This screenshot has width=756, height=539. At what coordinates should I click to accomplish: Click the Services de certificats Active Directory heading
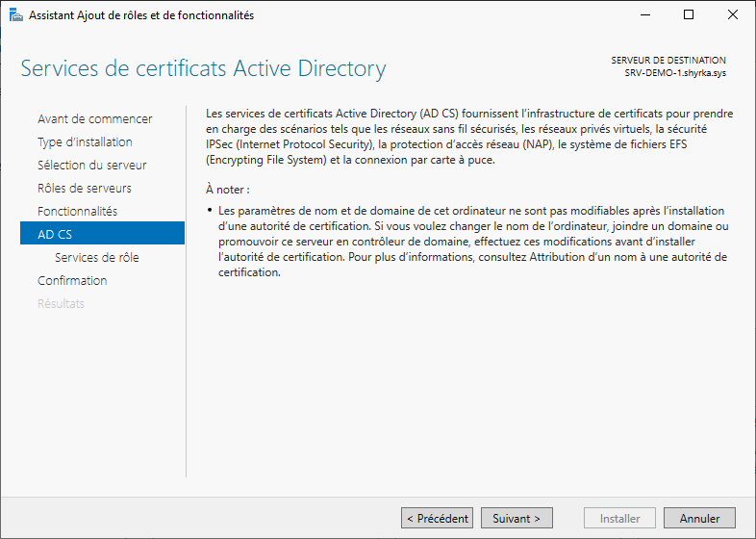(203, 69)
